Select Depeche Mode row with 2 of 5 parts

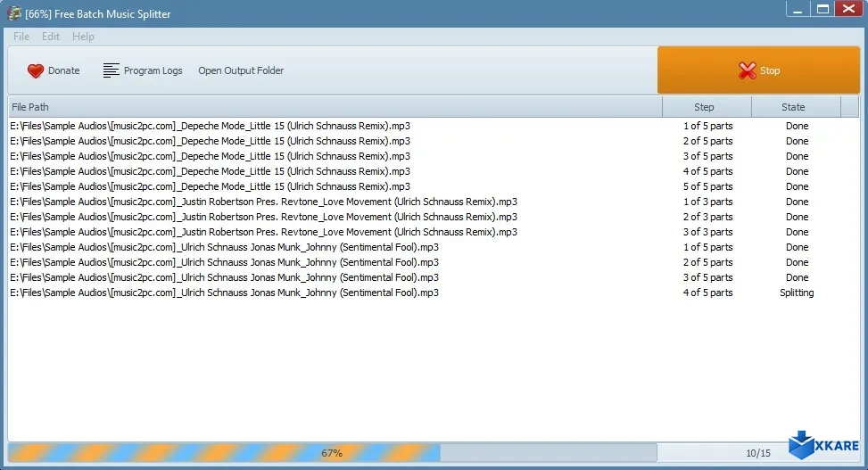pos(434,141)
